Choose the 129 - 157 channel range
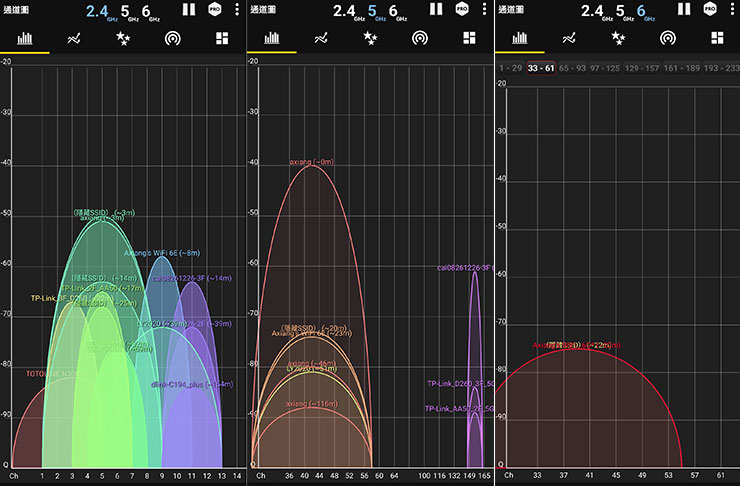 point(644,68)
